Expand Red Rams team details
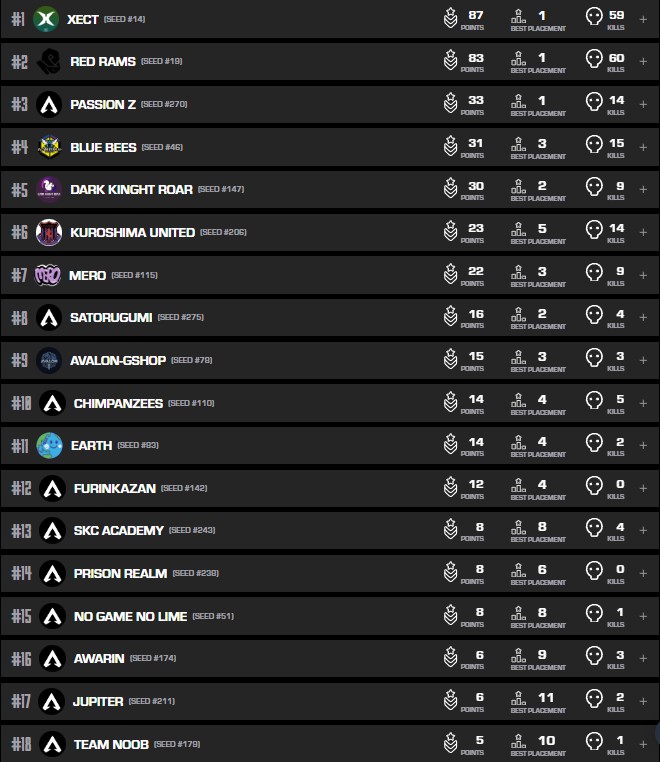Image resolution: width=660 pixels, height=762 pixels. click(643, 62)
